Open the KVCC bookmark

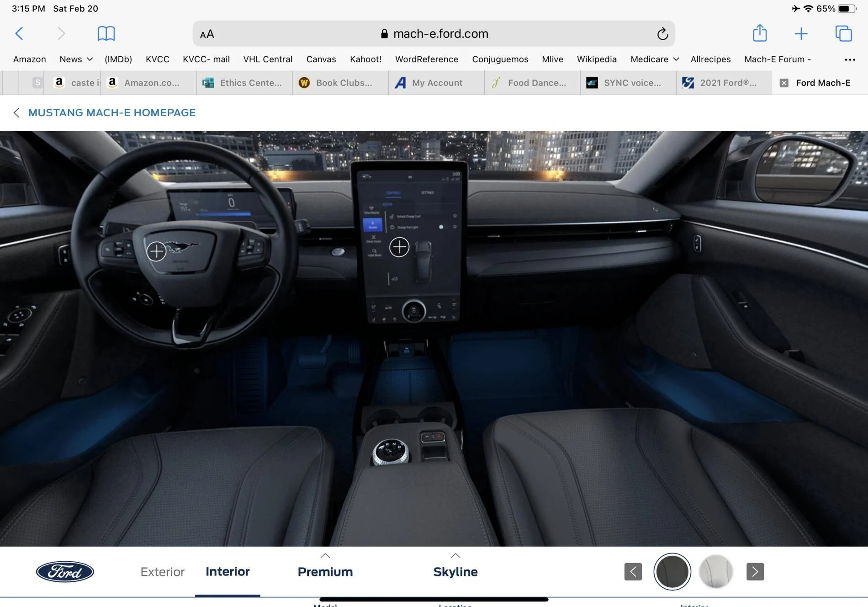point(157,59)
